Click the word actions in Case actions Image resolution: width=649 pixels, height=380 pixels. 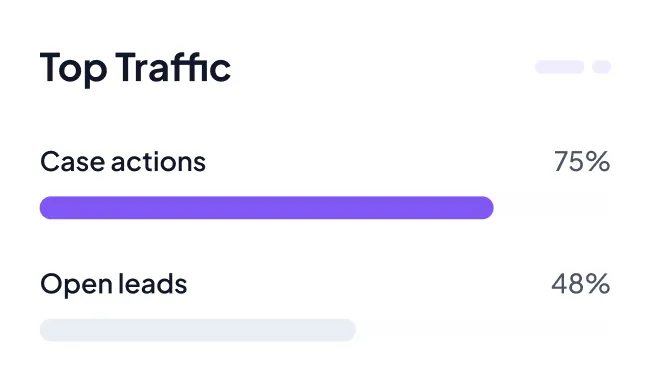coord(158,161)
